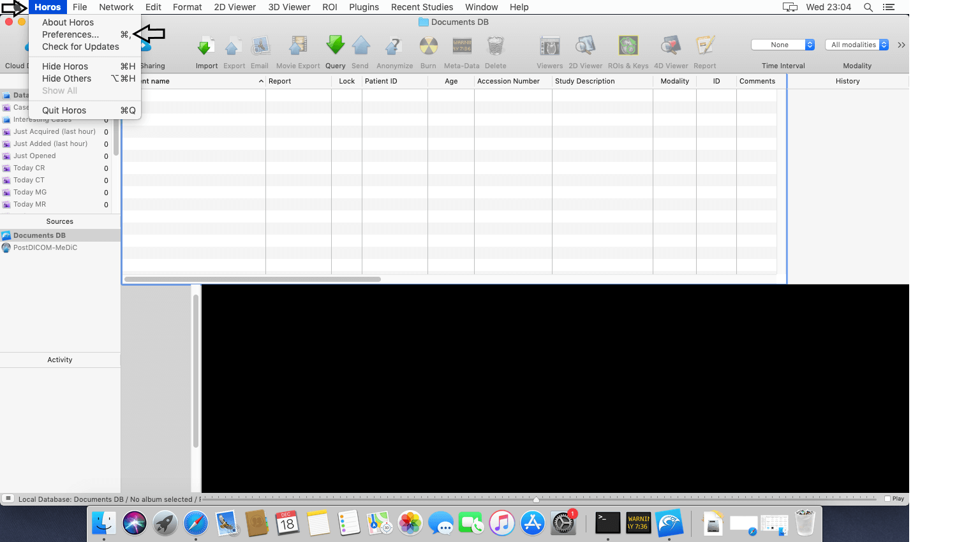The height and width of the screenshot is (542, 980).
Task: Click the Movie Export toolbar icon
Action: 298,46
